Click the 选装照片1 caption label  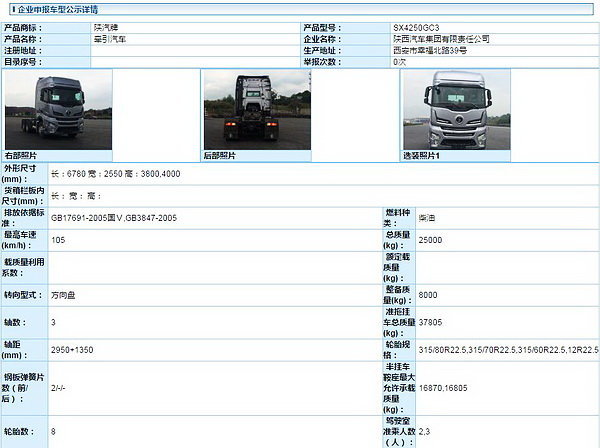click(422, 156)
